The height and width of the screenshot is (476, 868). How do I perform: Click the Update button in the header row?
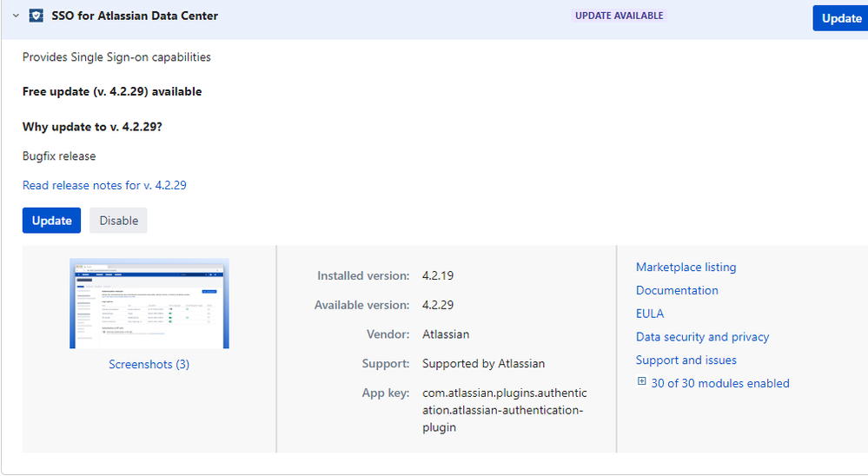(841, 18)
